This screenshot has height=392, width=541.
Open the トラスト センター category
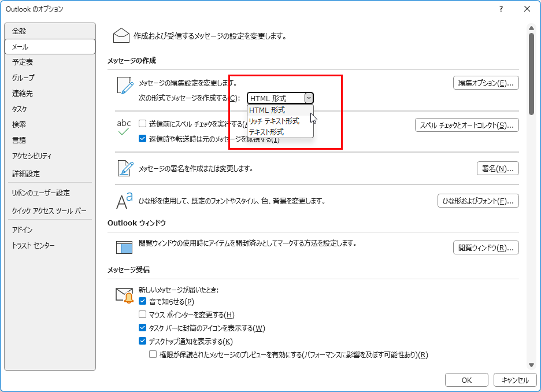coord(50,246)
